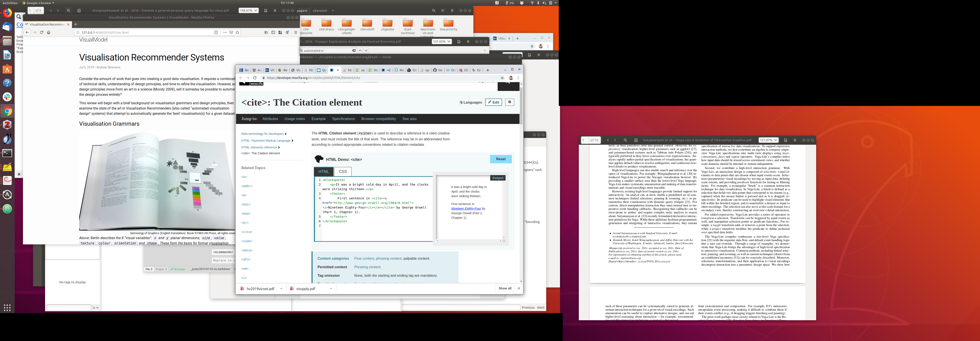Click the Firefox home button

pos(49,32)
